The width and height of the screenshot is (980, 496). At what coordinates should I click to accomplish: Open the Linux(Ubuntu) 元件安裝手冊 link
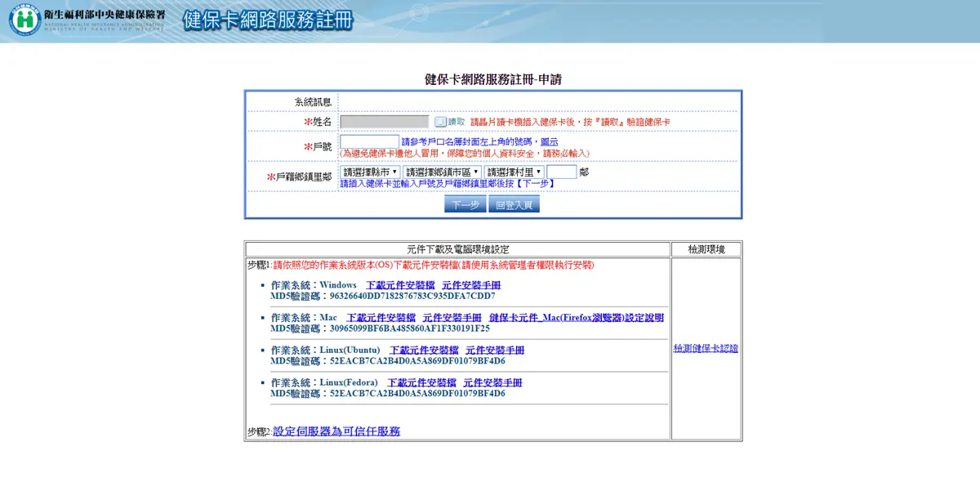(x=495, y=351)
